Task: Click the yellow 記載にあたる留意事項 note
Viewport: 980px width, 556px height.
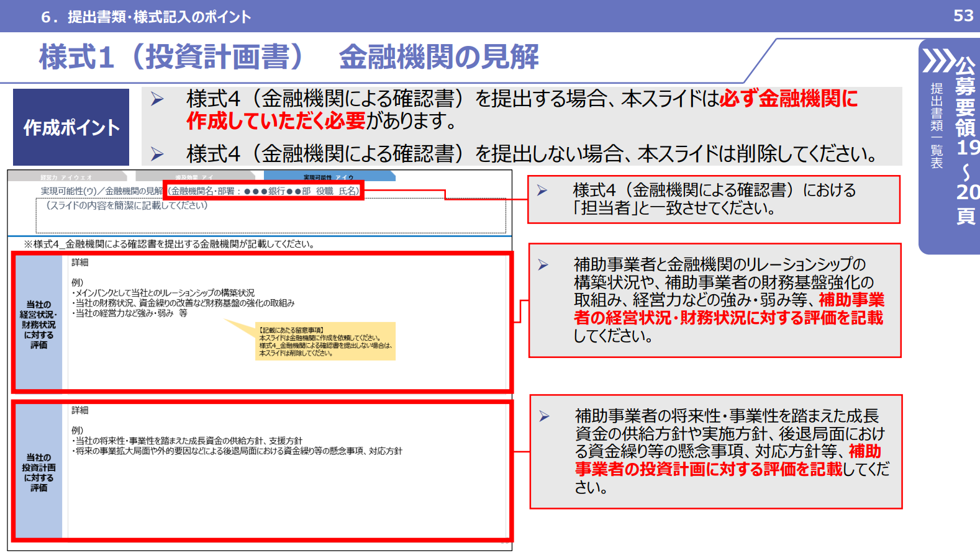Action: (x=325, y=341)
